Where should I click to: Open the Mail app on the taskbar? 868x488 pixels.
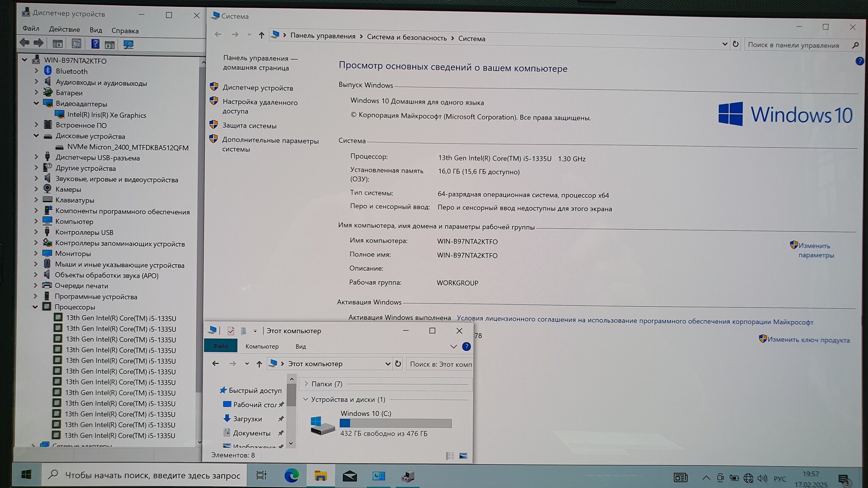click(x=350, y=476)
